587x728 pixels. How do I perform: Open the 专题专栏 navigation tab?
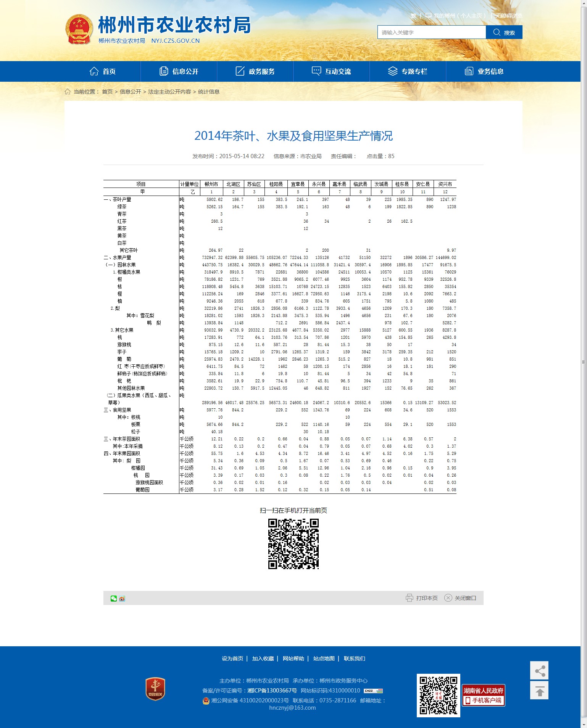(408, 71)
